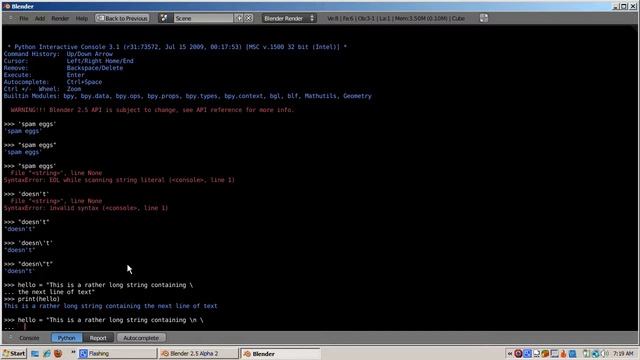Viewport: 640px width, 360px height.
Task: Open the Render menu
Action: click(60, 18)
